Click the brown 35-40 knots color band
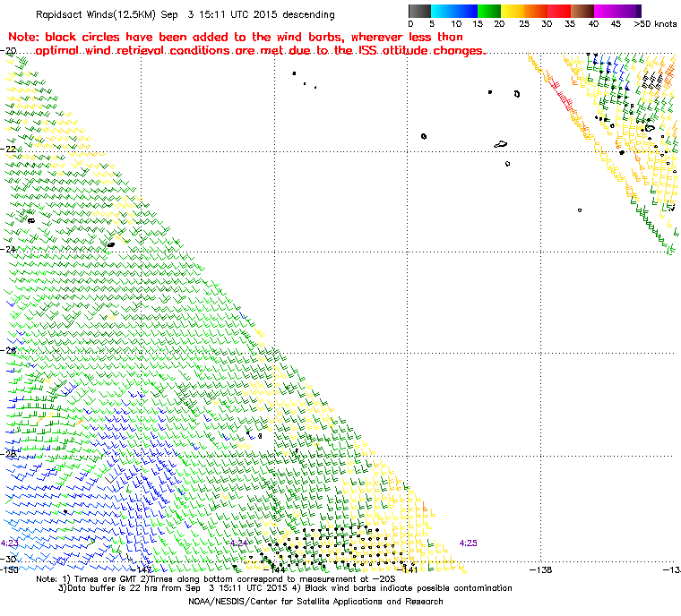The image size is (681, 616). 582,11
